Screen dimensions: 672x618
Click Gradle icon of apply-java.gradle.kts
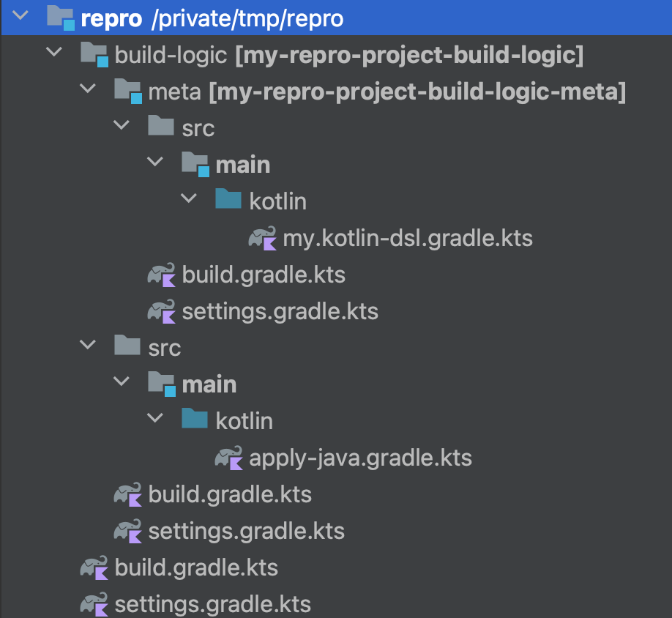pos(229,458)
